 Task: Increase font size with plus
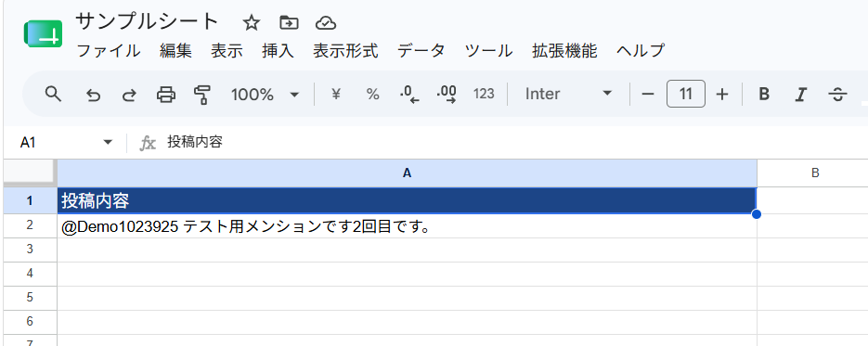tap(722, 95)
